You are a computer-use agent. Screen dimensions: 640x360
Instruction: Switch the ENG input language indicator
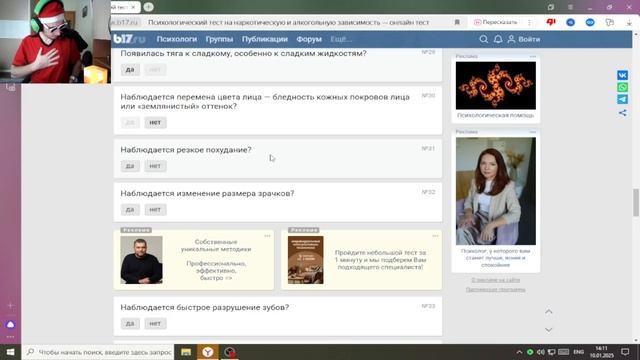click(578, 352)
